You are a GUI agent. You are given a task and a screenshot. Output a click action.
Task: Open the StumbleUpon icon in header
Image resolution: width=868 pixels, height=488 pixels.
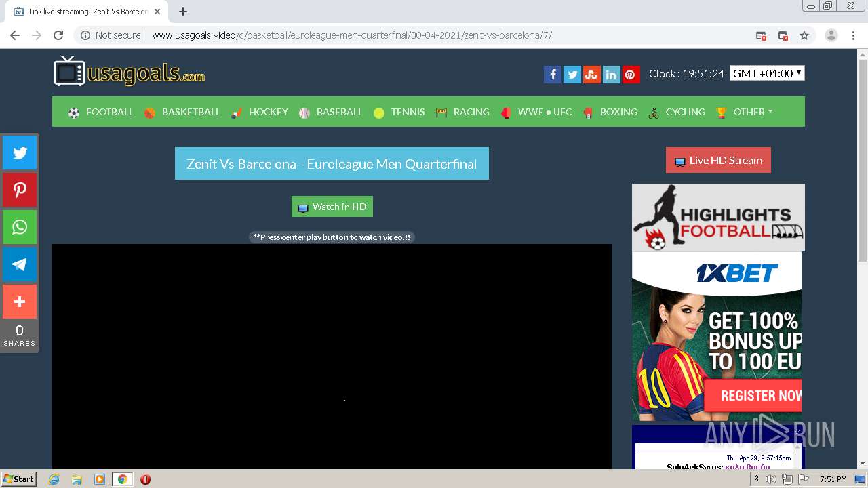coord(592,75)
